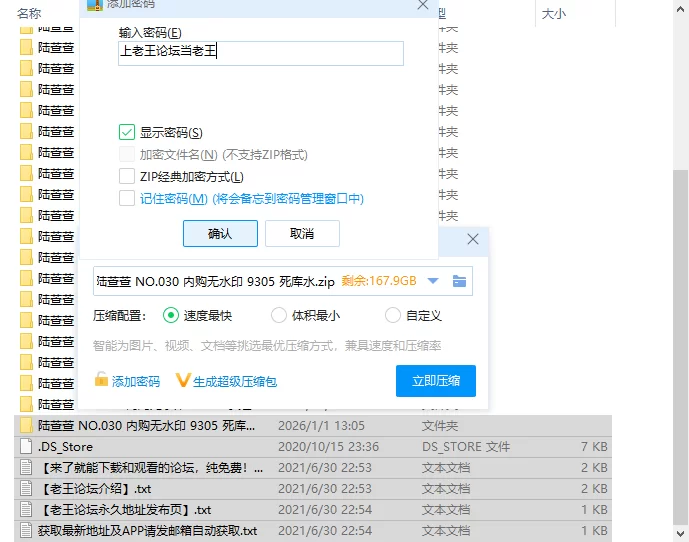Viewport: 689px width, 542px height.
Task: Select the 体积最小 compression radio option
Action: coord(279,315)
